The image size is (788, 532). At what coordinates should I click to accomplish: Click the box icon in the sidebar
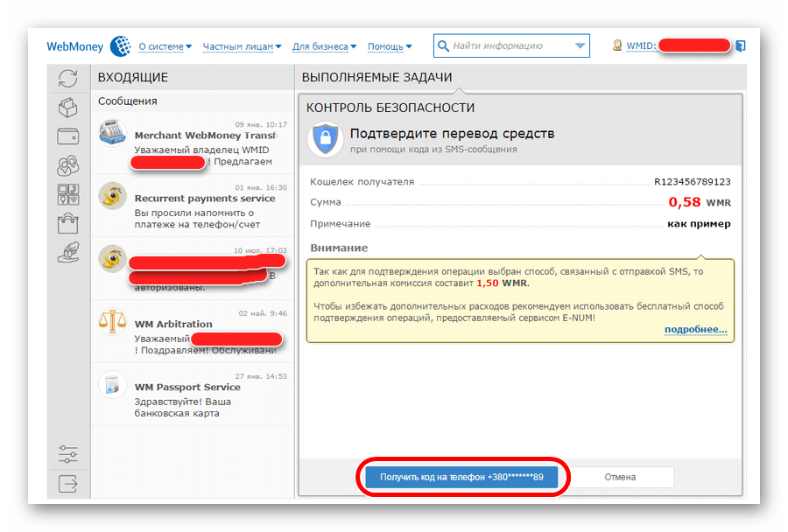[x=67, y=107]
